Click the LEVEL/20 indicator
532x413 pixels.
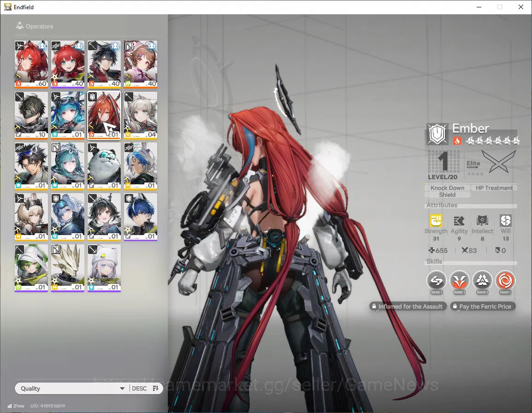[443, 177]
